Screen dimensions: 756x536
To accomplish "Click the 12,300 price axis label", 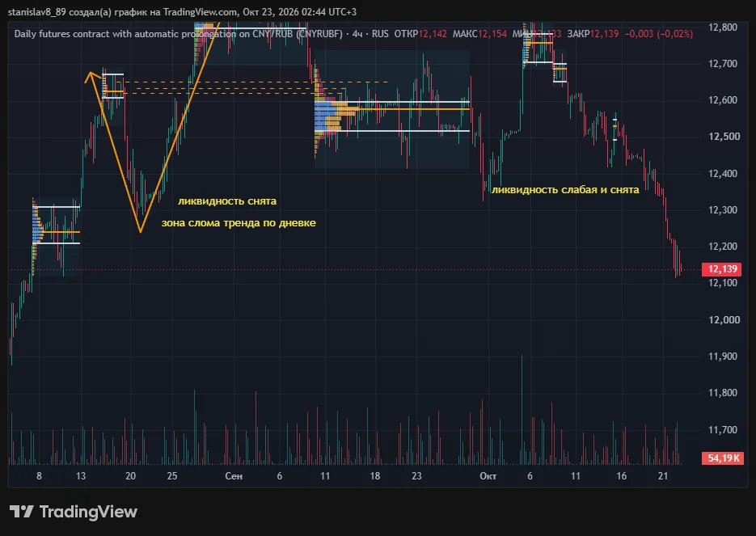I will tap(723, 209).
